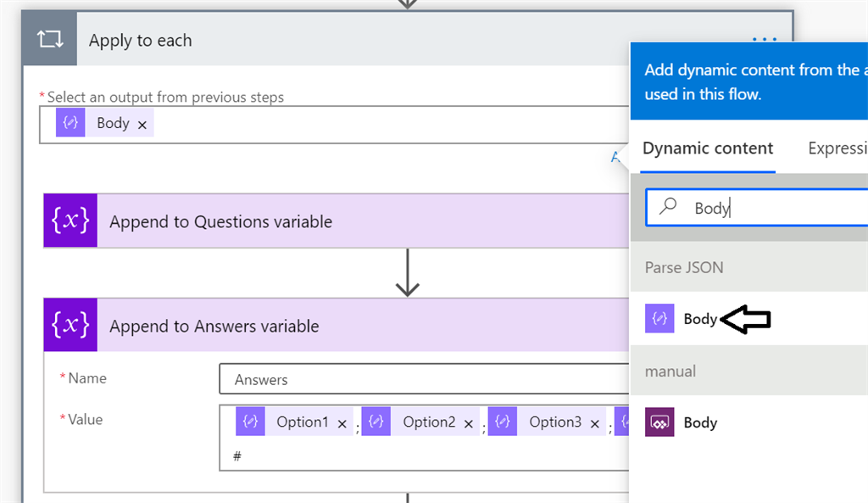The width and height of the screenshot is (868, 503).
Task: Open the Apply to each ellipsis menu
Action: coord(764,38)
